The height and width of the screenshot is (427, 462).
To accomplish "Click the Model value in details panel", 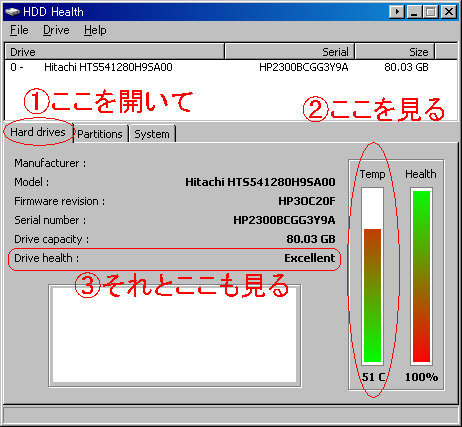I will (x=260, y=182).
